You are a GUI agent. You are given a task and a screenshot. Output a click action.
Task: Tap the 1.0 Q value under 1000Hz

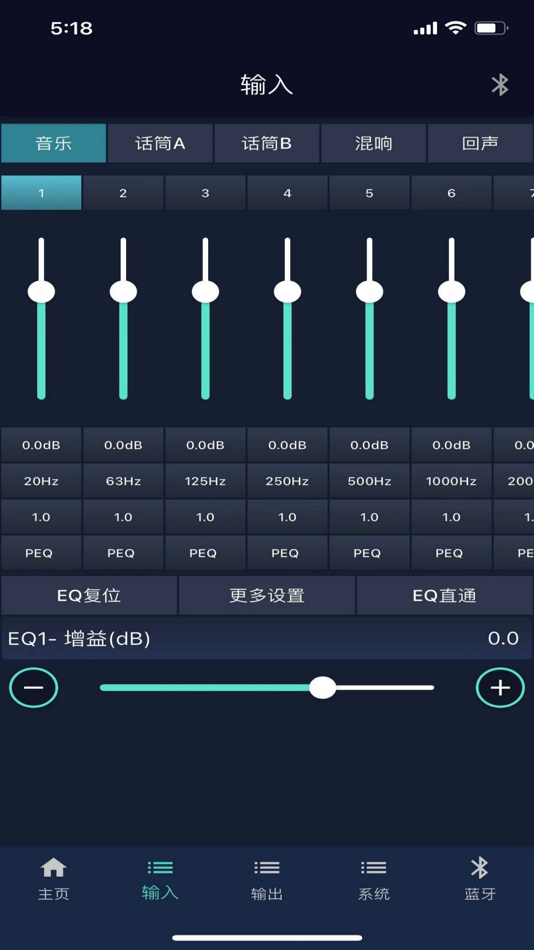pos(452,517)
